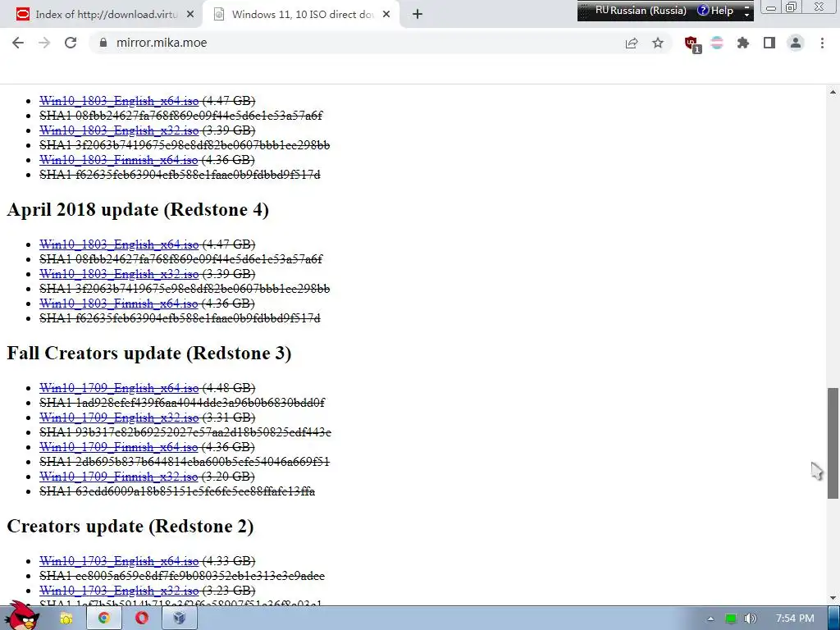Image resolution: width=840 pixels, height=630 pixels.
Task: Open Google Chrome from the taskbar
Action: click(103, 619)
